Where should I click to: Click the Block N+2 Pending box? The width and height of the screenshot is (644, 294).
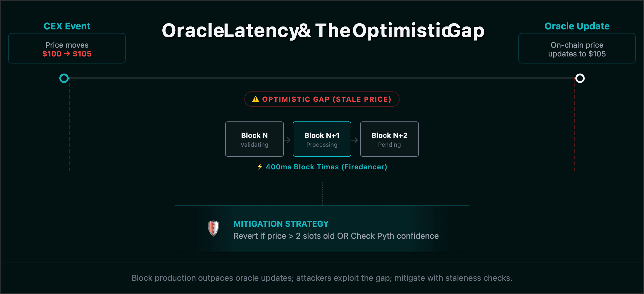pos(389,139)
